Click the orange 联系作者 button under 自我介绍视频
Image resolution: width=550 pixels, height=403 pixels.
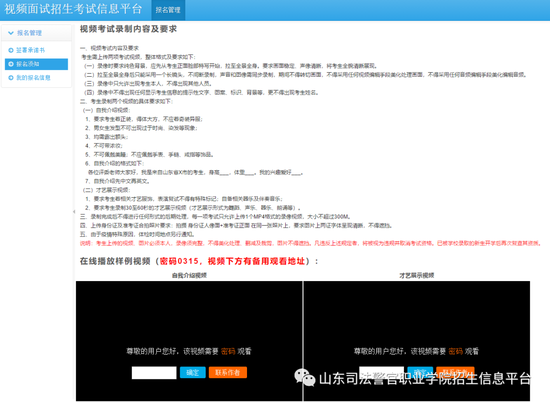228,372
